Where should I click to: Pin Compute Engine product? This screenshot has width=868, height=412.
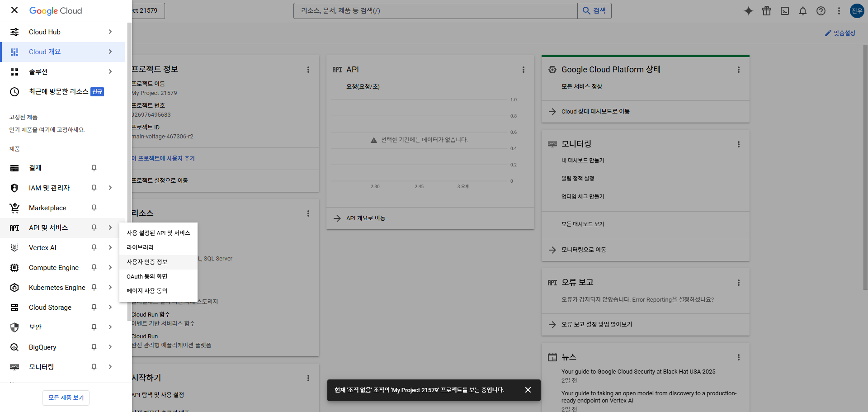94,267
